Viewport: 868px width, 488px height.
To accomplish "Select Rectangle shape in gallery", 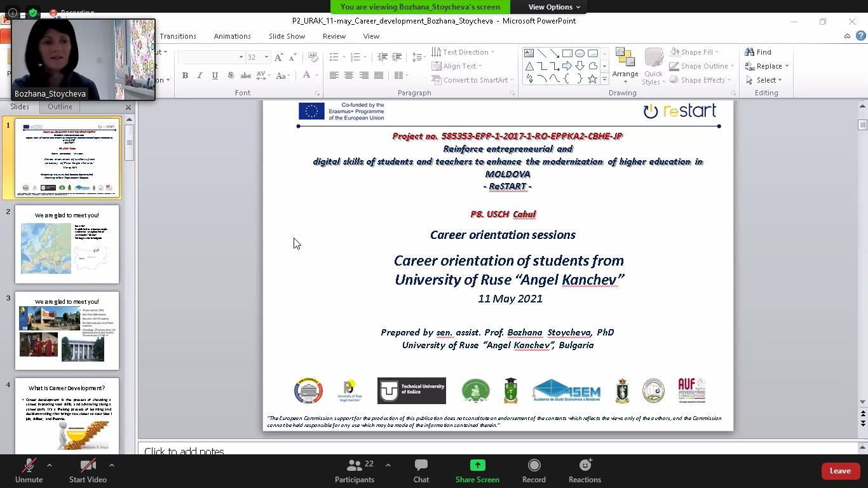I will point(567,53).
